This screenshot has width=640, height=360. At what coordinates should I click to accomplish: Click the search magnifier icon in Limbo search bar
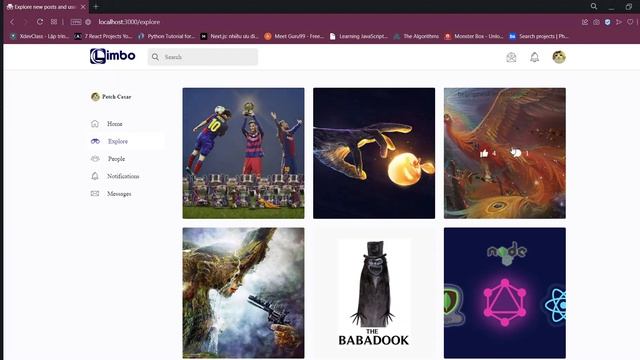pos(156,57)
